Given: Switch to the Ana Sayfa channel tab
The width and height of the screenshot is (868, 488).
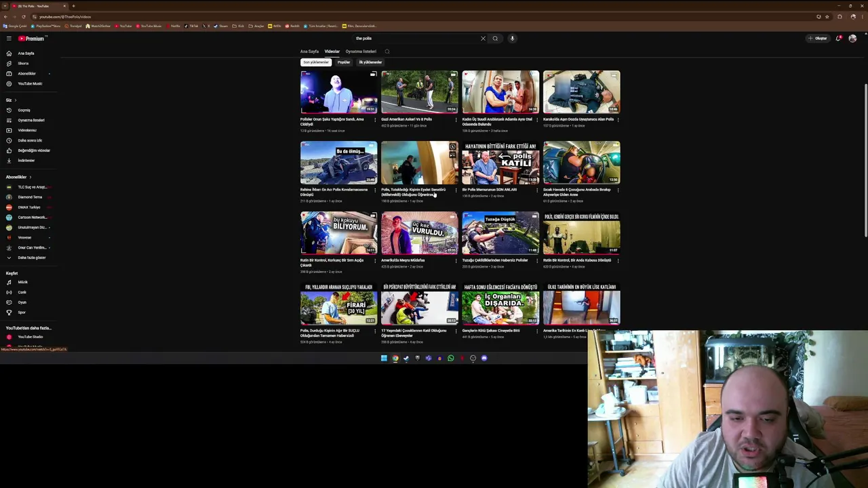Looking at the screenshot, I should tap(309, 52).
